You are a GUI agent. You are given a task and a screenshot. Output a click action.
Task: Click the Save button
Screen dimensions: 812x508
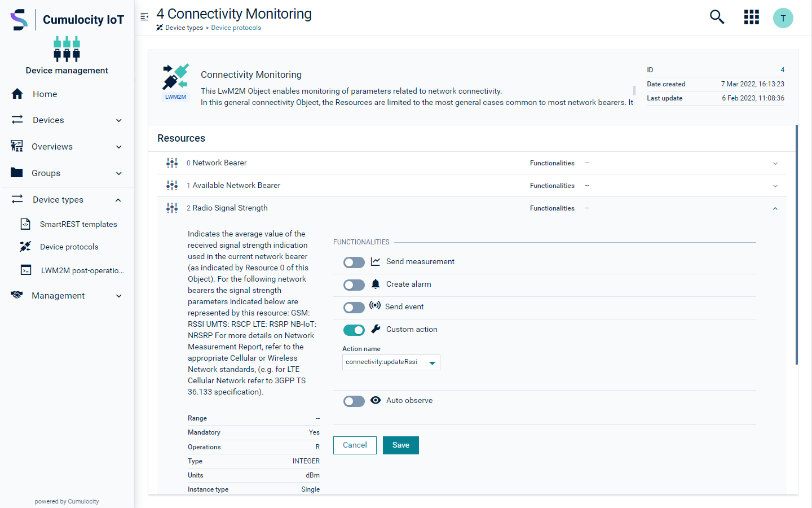click(401, 445)
